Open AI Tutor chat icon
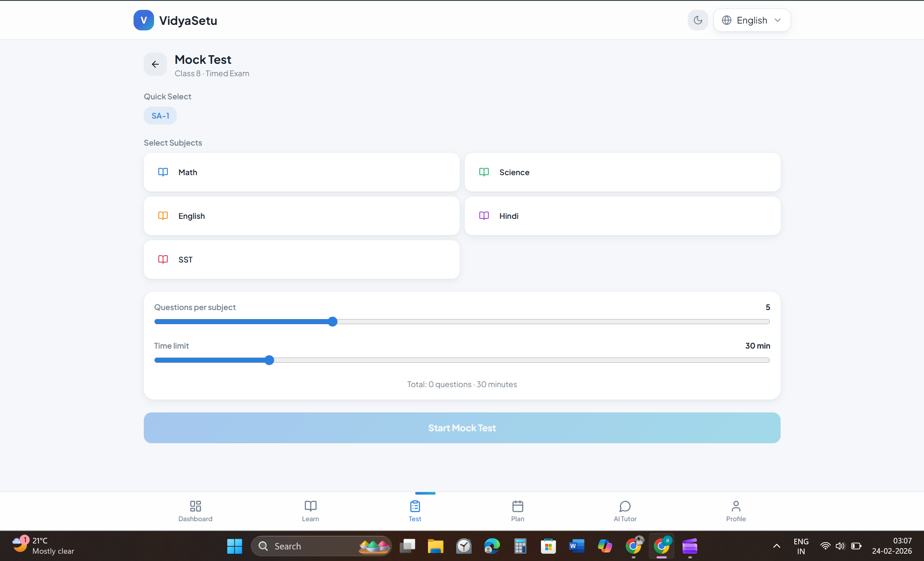Viewport: 924px width, 561px height. click(x=625, y=507)
